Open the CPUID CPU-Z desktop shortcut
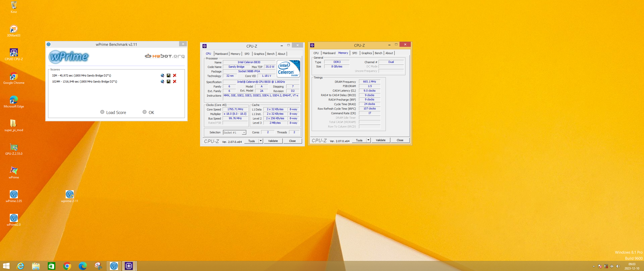 pos(14,55)
